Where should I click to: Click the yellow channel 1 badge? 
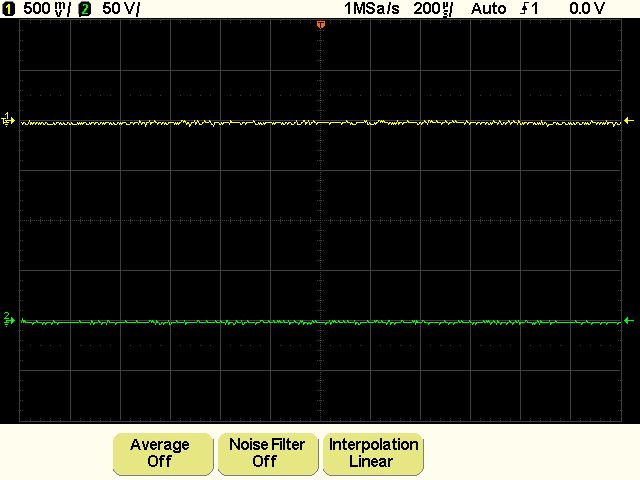click(x=8, y=9)
